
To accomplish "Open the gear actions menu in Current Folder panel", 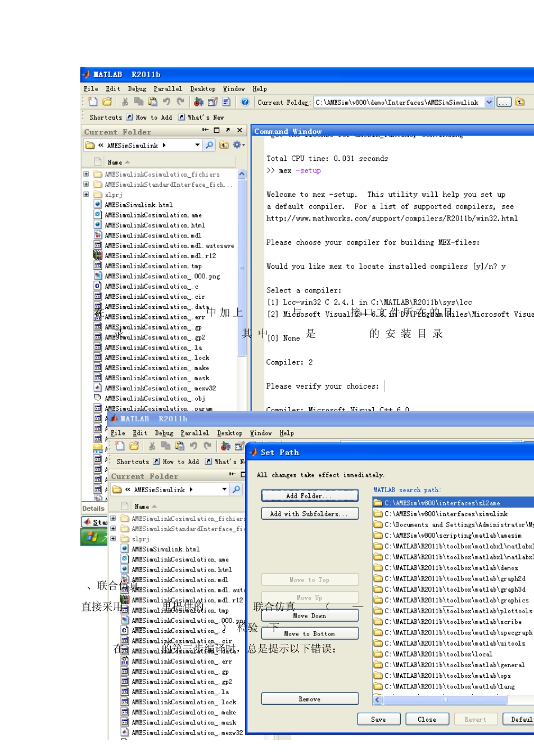I will [238, 145].
